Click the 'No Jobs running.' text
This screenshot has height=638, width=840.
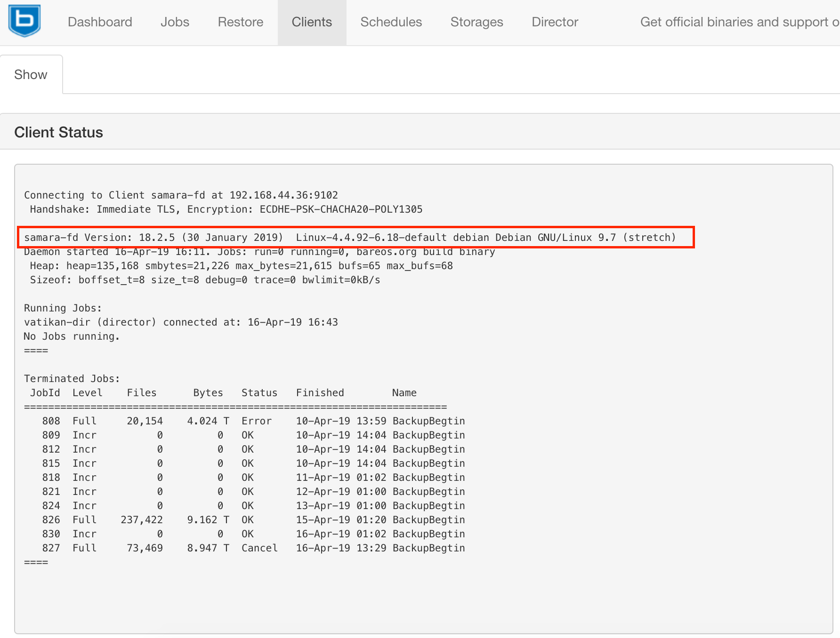[72, 336]
